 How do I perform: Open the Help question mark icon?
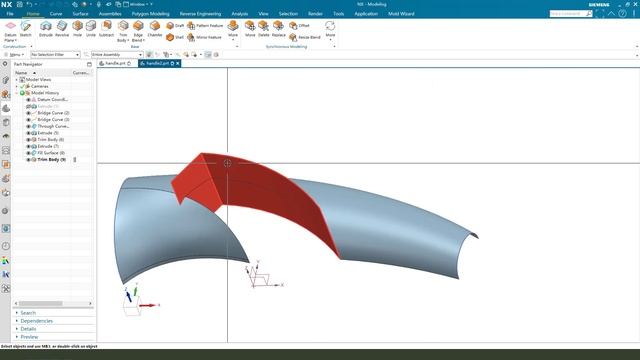[622, 13]
